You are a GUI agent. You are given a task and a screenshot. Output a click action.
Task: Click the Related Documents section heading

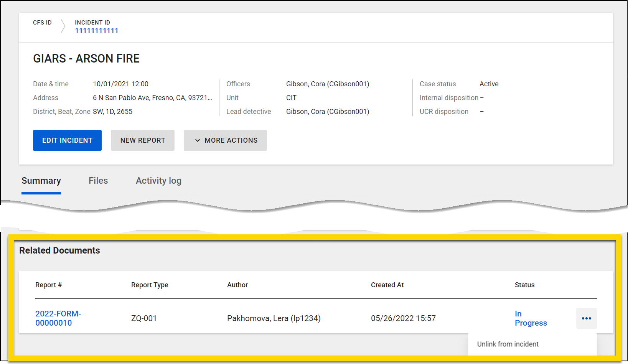click(60, 250)
